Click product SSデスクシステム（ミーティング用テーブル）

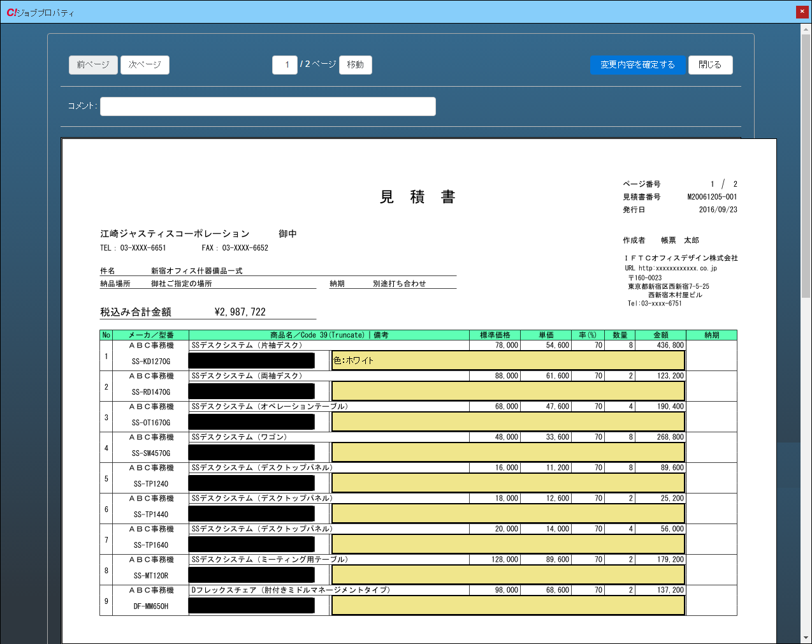[270, 559]
